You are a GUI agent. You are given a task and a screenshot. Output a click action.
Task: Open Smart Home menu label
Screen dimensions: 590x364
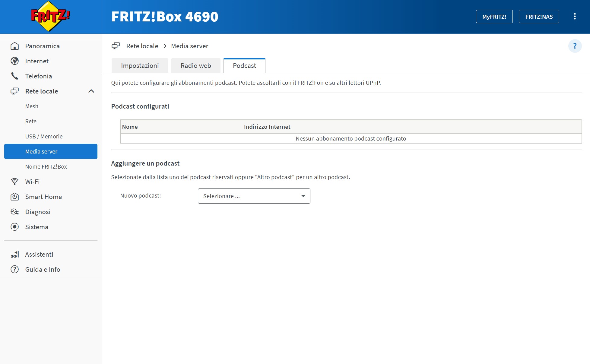[43, 197]
